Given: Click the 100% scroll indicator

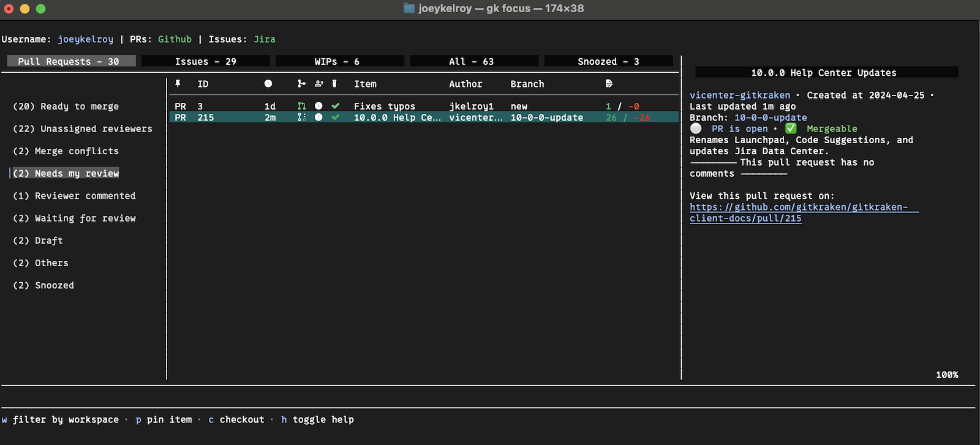Looking at the screenshot, I should [947, 375].
